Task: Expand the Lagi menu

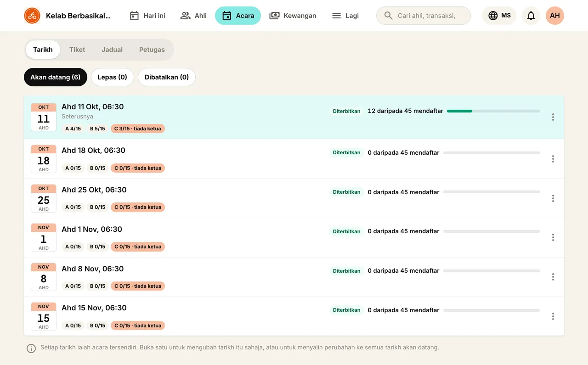Action: click(345, 16)
